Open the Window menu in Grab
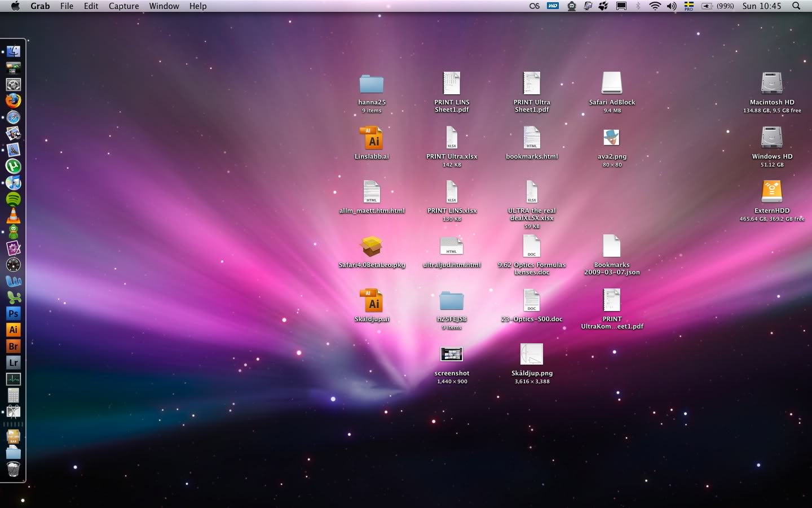Viewport: 812px width, 508px height. [164, 6]
